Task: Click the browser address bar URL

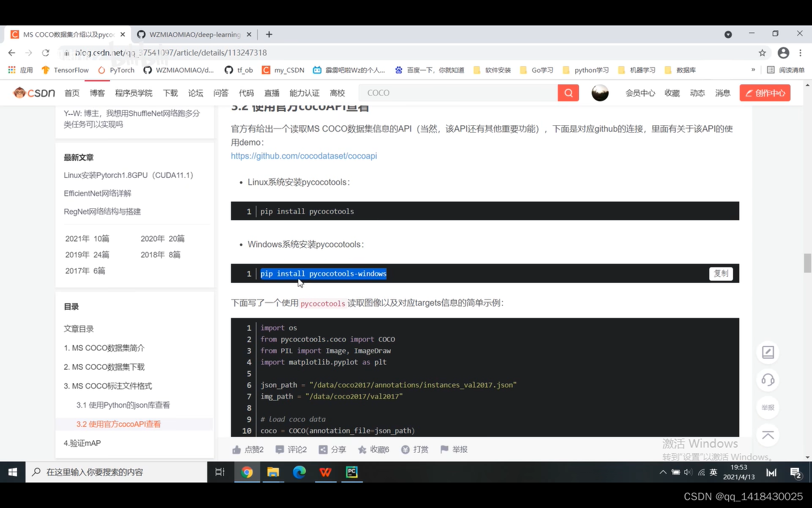Action: (x=171, y=52)
